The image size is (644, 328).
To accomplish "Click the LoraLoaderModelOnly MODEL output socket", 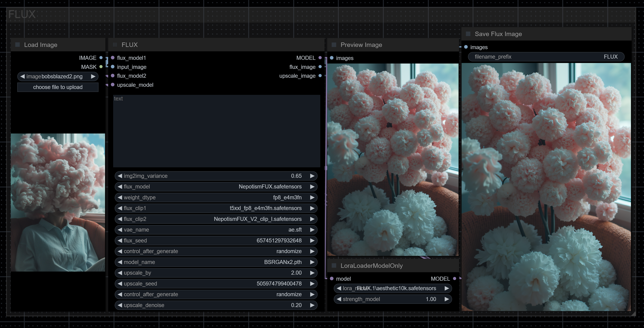I will pos(455,278).
